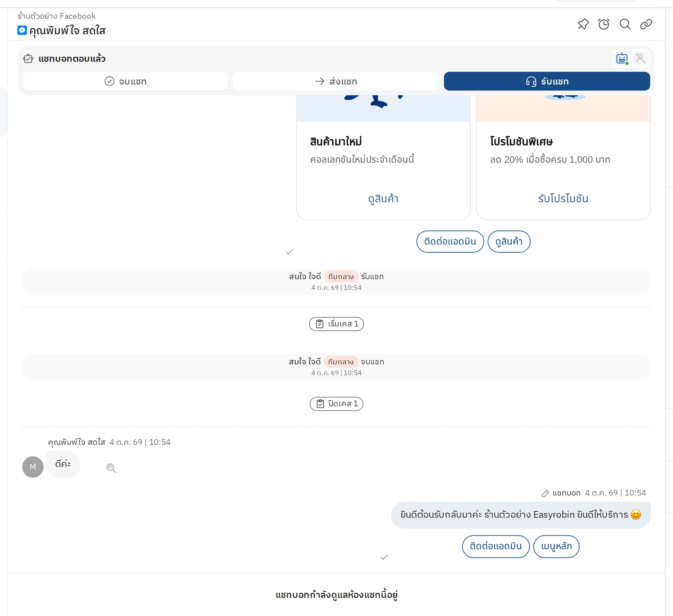The height and width of the screenshot is (616, 673).
Task: Open ดูสินค้า link in the new products card
Action: pyautogui.click(x=383, y=199)
